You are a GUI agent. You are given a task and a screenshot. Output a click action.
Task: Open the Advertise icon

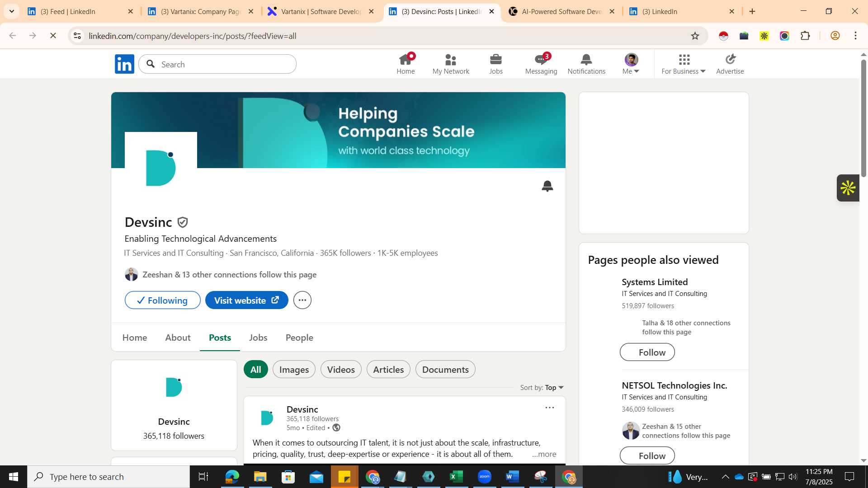(730, 64)
